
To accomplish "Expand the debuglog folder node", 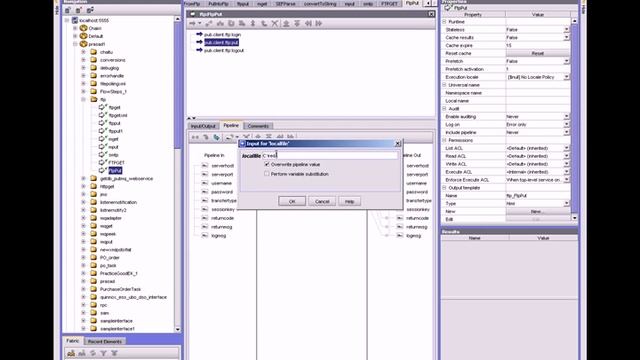I will pos(84,68).
